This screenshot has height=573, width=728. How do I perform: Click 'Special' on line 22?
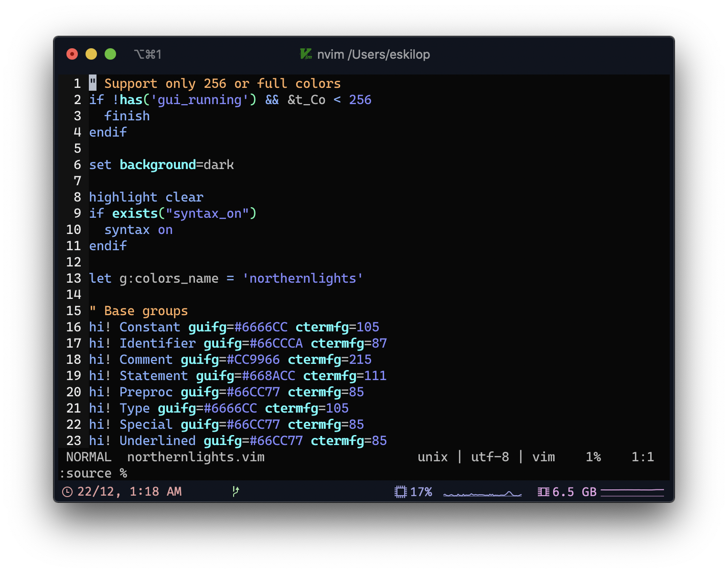[146, 424]
